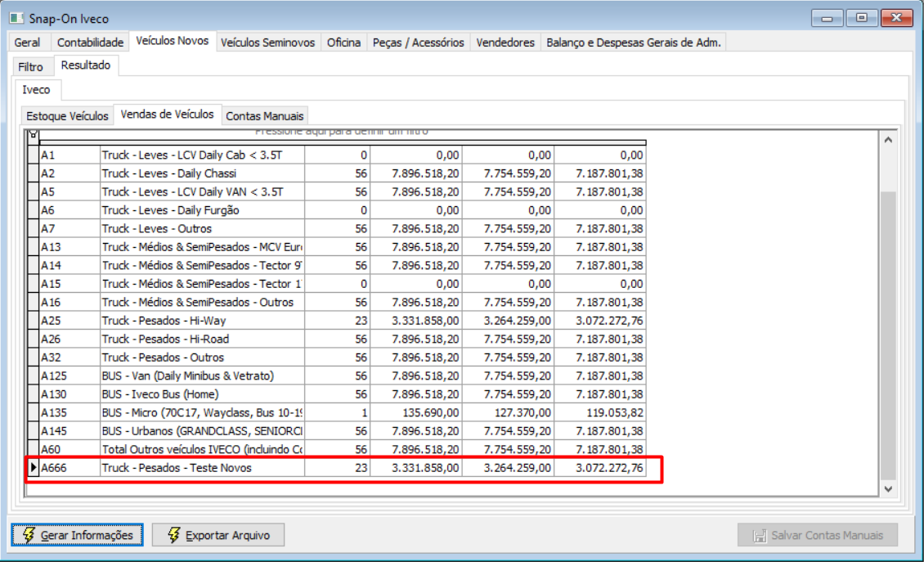
Task: Click 'BUS - Van (Daily Minibus & Vetrato)' cell
Action: click(202, 375)
